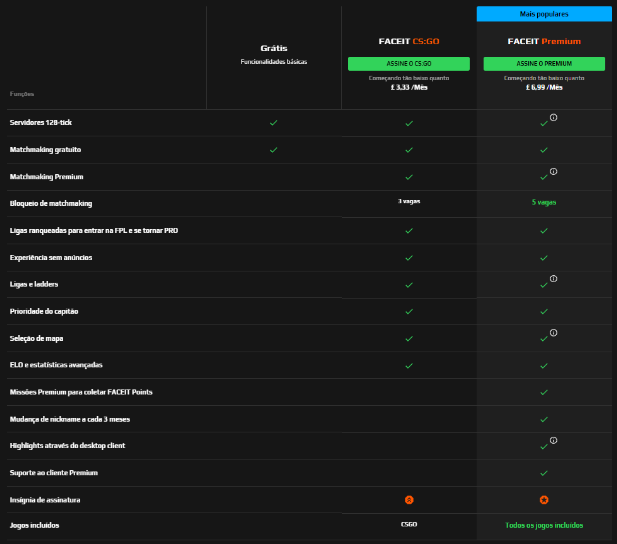Click Premium checkmark for Missões Premium FACEIT Points
The width and height of the screenshot is (617, 544).
544,392
